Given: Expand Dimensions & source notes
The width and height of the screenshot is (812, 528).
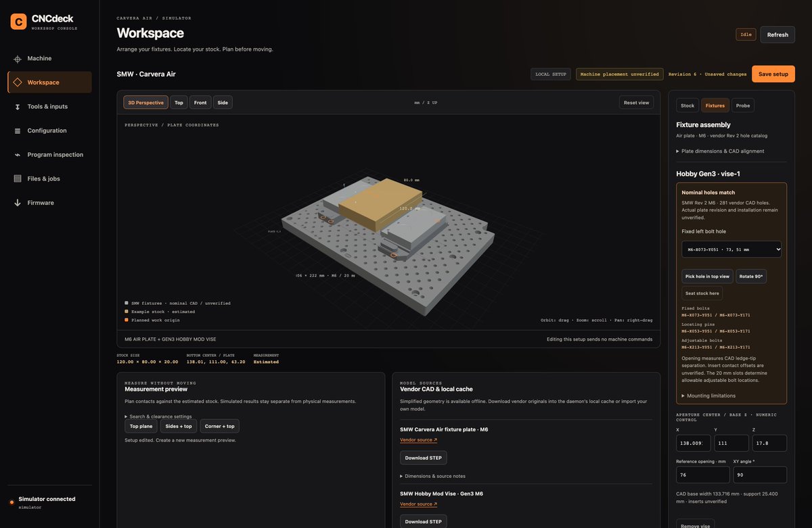Looking at the screenshot, I should point(433,476).
